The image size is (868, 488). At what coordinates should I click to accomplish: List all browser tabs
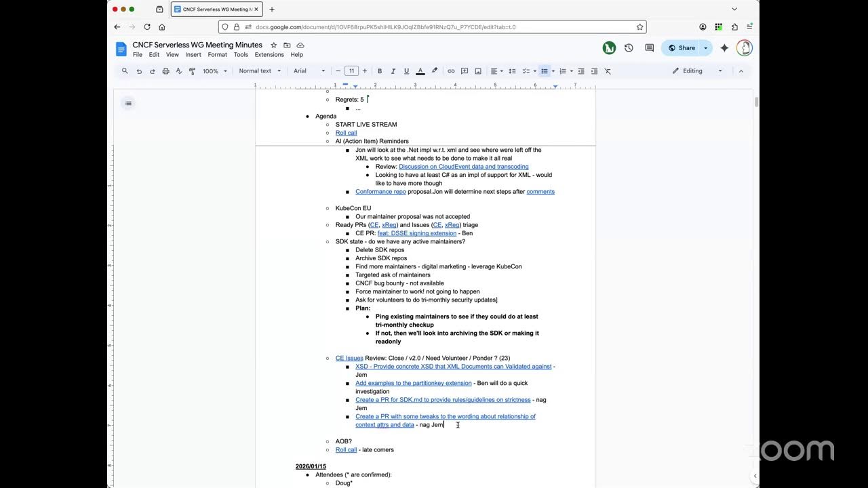(x=734, y=9)
